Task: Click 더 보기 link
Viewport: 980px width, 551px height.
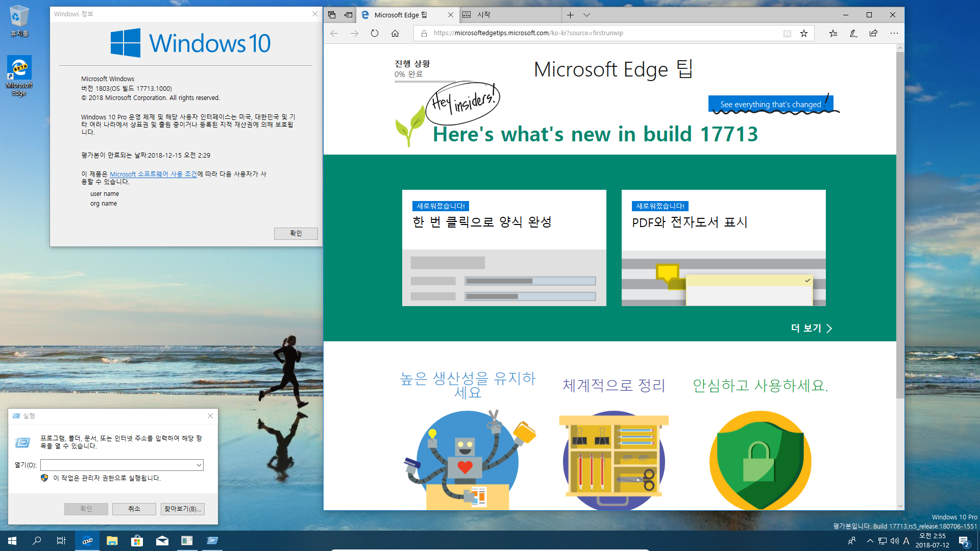Action: (x=812, y=328)
